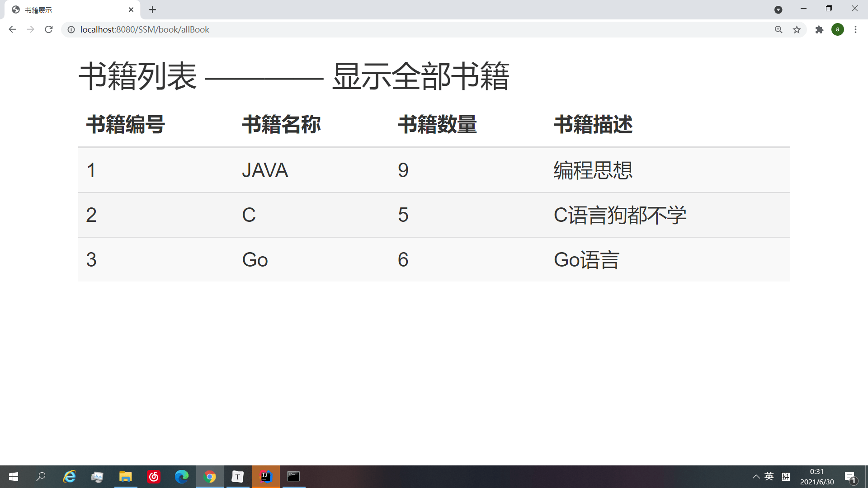Expand the tab search dropdown arrow
The width and height of the screenshot is (868, 488).
(x=778, y=9)
